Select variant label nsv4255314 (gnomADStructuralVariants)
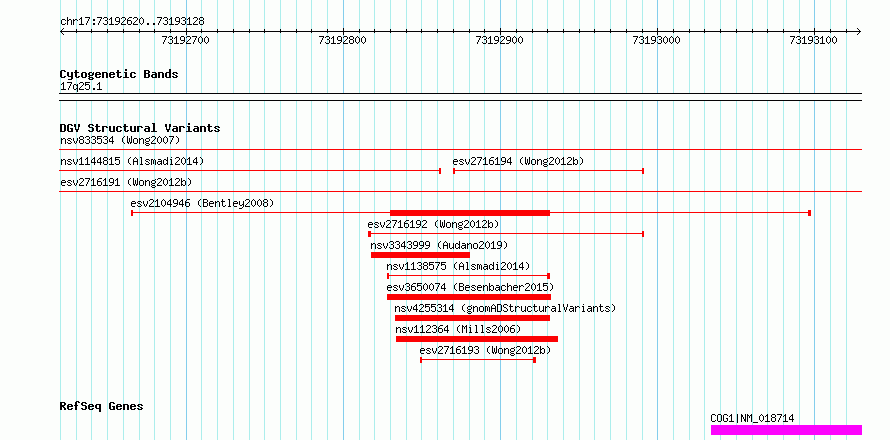The image size is (890, 440). coord(505,308)
